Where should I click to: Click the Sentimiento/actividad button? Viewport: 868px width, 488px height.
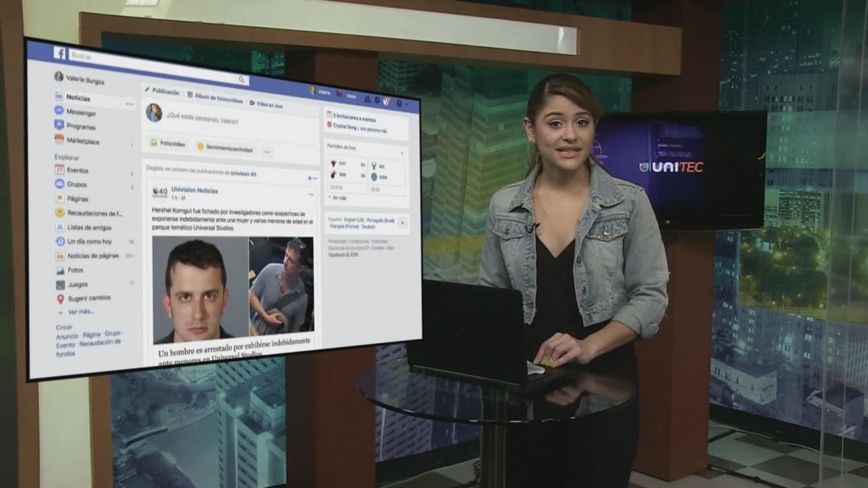[x=224, y=148]
